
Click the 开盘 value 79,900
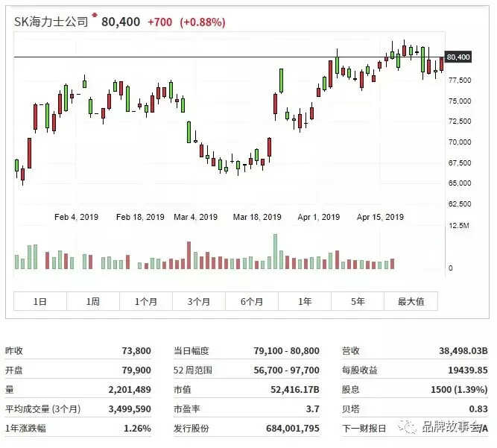136,370
